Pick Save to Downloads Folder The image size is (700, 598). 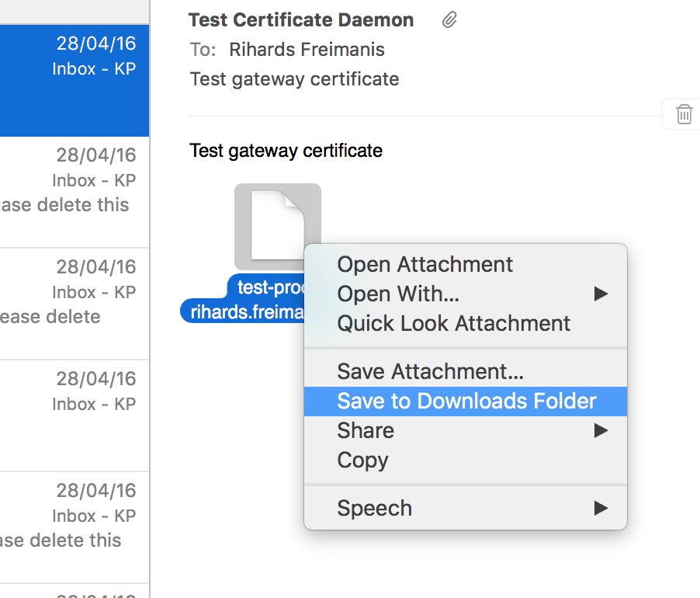(x=466, y=402)
